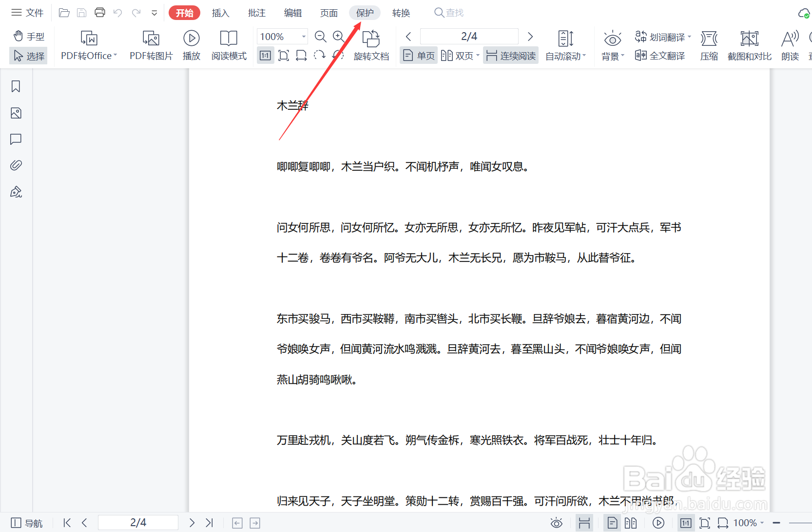Click the previous view arrow box
Screen dimensions: 812x532
point(237,523)
